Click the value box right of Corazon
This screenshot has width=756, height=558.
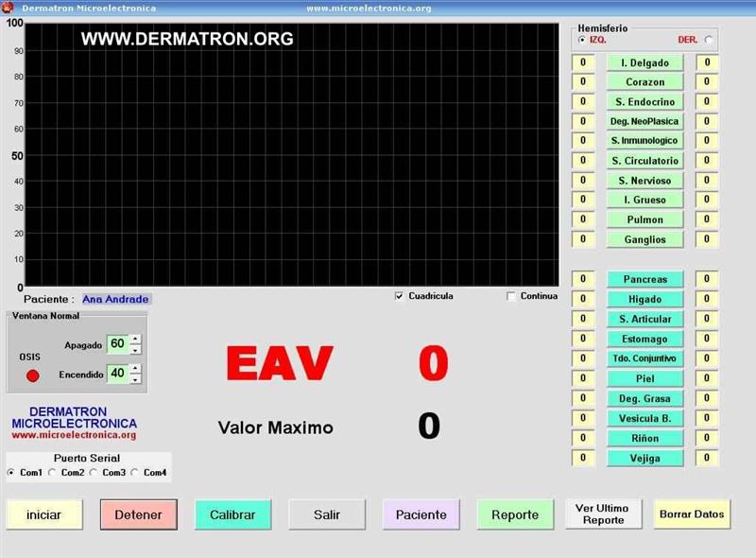(x=707, y=81)
